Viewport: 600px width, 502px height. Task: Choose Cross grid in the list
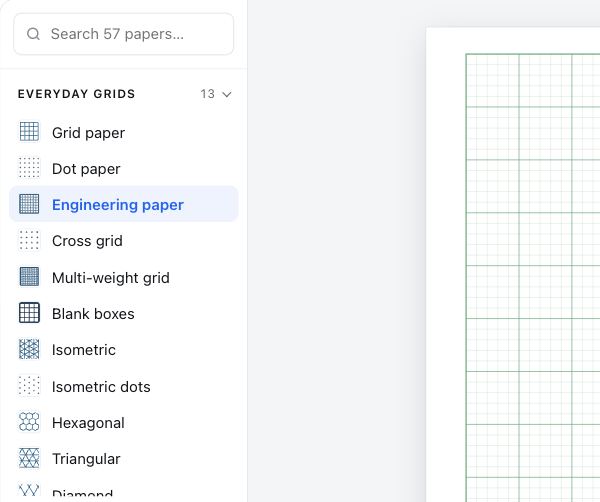[87, 241]
